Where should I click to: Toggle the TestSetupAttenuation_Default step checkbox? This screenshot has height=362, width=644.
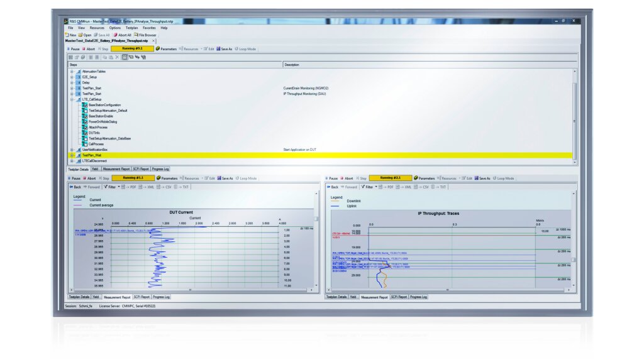(85, 111)
